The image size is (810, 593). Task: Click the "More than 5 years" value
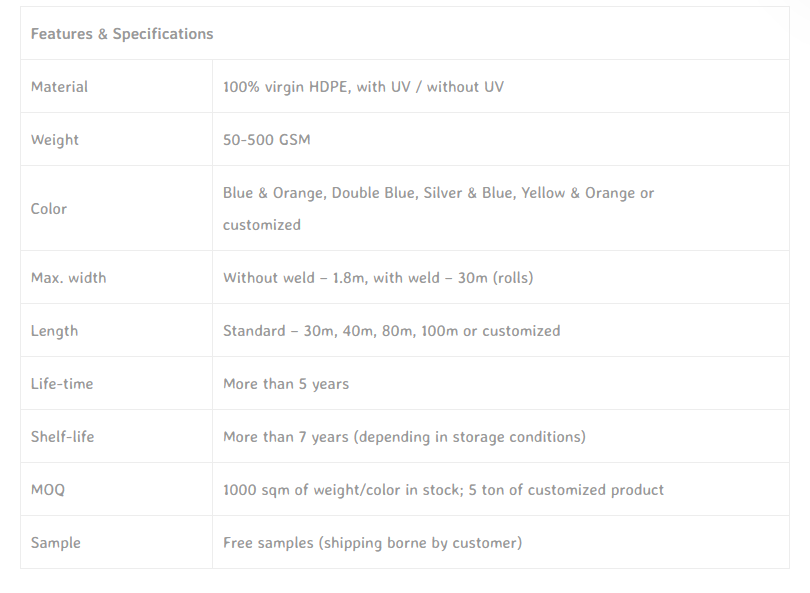[x=286, y=384]
